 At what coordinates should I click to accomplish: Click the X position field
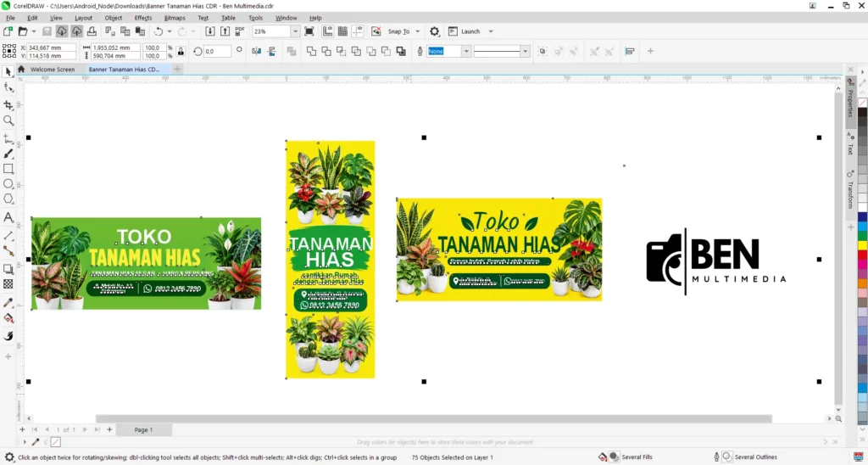[51, 48]
